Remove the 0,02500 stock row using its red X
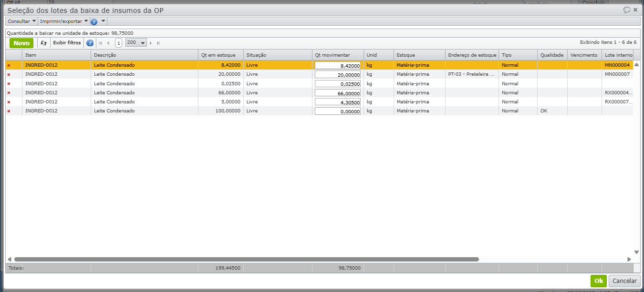 click(x=9, y=84)
